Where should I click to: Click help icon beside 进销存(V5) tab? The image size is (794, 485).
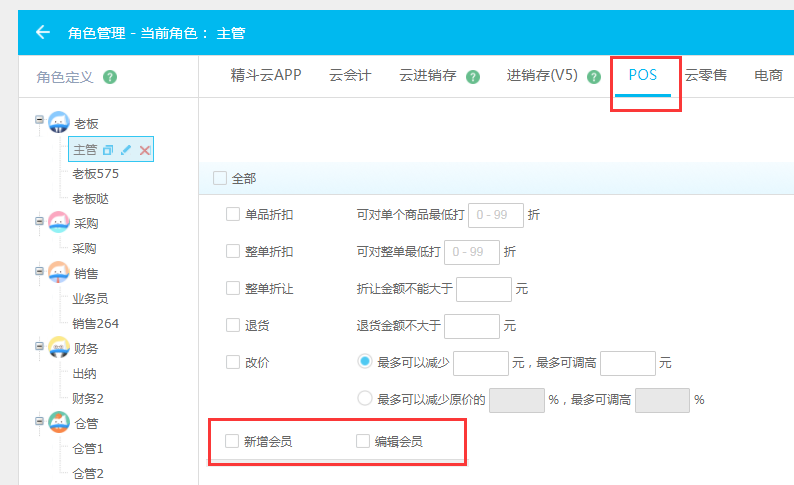[594, 77]
